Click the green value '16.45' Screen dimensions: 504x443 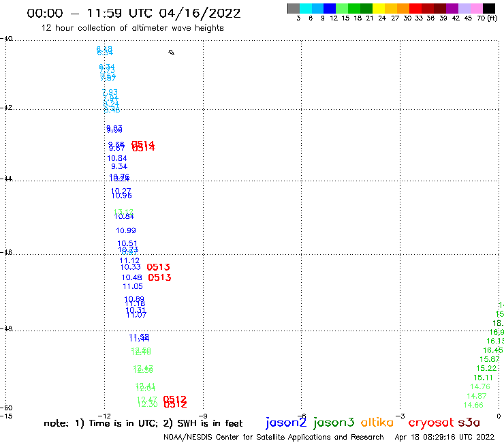(x=493, y=350)
